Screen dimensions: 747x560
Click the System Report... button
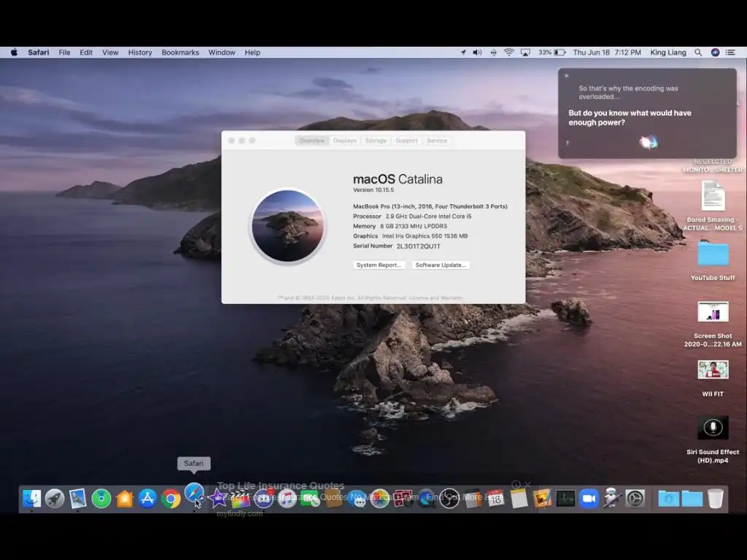(379, 265)
